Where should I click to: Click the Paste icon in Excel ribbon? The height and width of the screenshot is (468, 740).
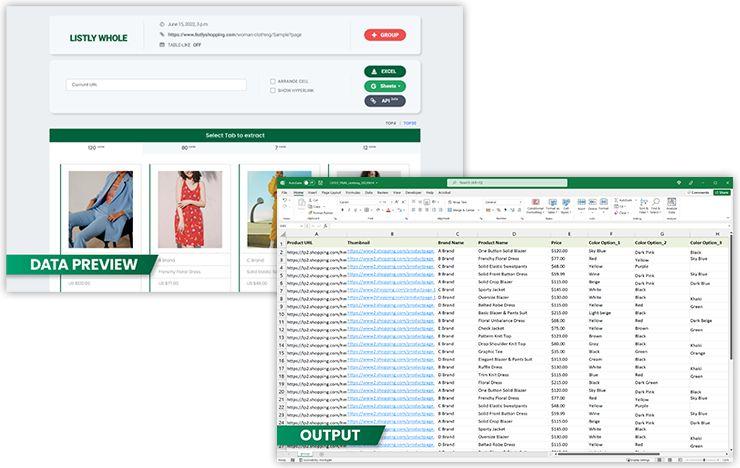click(x=302, y=203)
